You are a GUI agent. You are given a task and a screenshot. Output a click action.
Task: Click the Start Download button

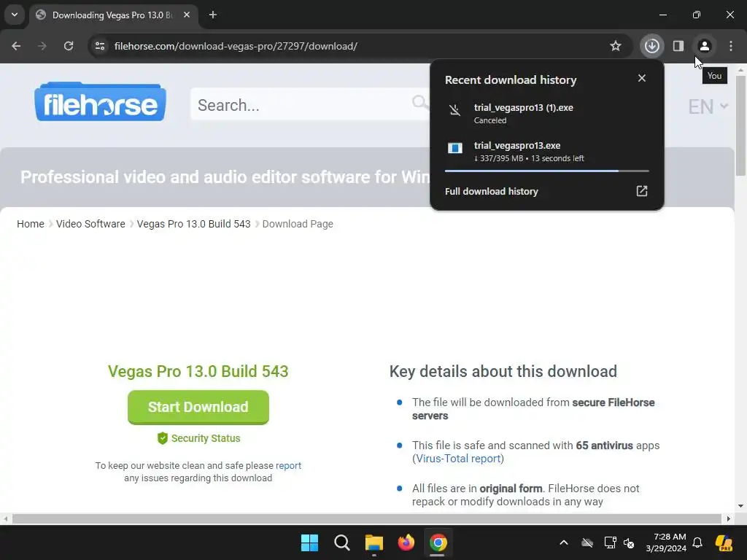[x=198, y=407]
